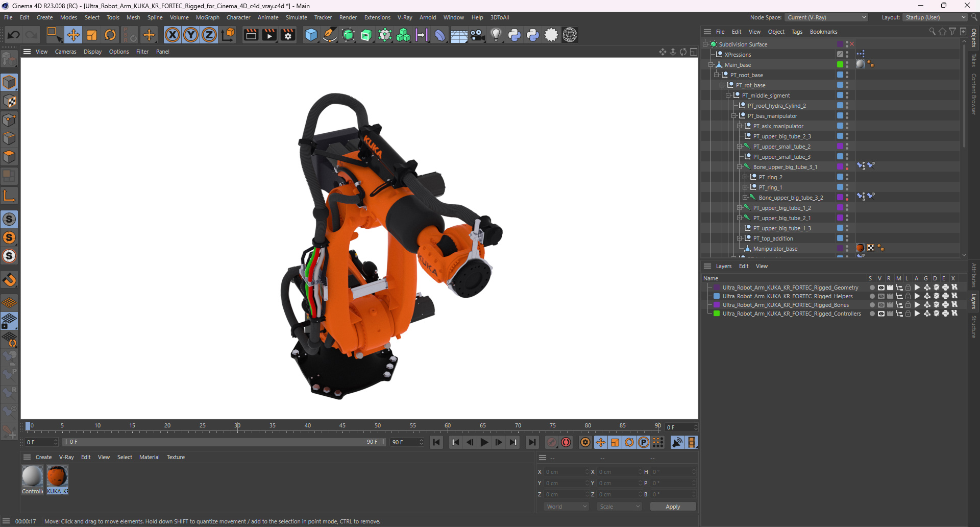The width and height of the screenshot is (980, 527).
Task: Click the globe web icon in toolbar
Action: 570,35
